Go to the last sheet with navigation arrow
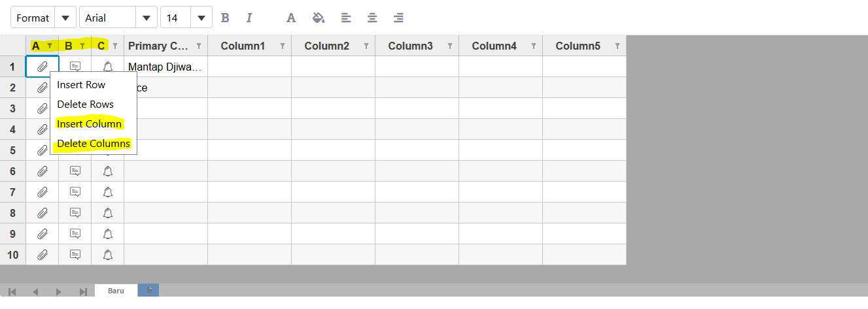 83,291
